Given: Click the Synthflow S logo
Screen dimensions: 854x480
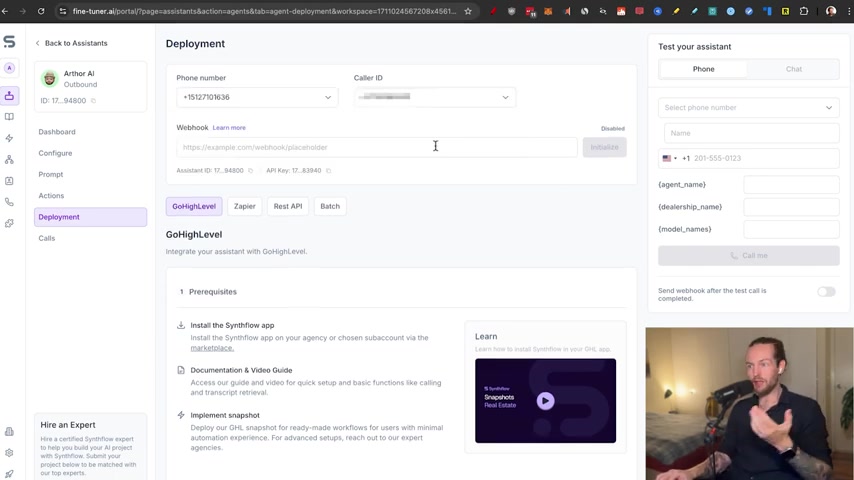Looking at the screenshot, I should tap(9, 42).
